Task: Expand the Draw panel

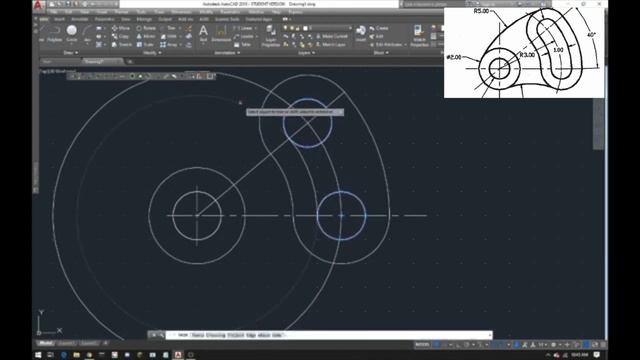Action: (x=70, y=53)
